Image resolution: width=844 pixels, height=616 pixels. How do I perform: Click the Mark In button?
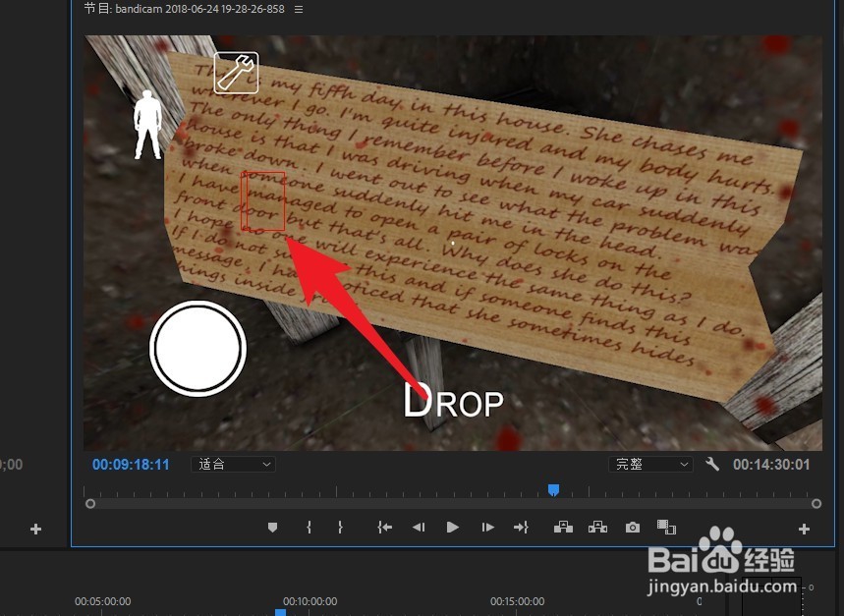(x=309, y=528)
